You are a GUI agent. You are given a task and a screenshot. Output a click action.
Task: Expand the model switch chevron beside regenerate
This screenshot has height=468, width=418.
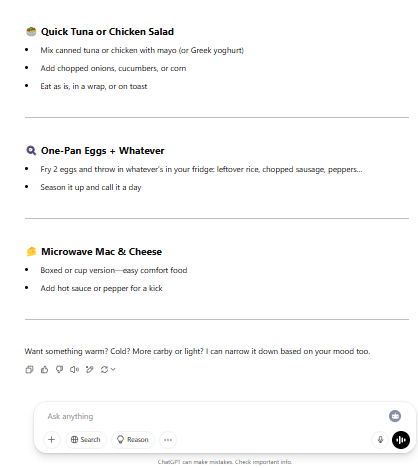click(x=113, y=369)
